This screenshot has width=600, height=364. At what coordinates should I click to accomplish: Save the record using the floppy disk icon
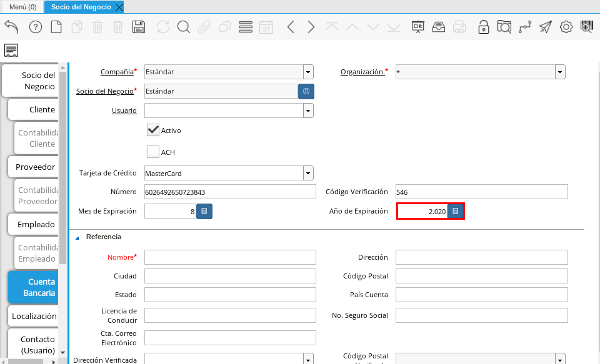pyautogui.click(x=139, y=27)
